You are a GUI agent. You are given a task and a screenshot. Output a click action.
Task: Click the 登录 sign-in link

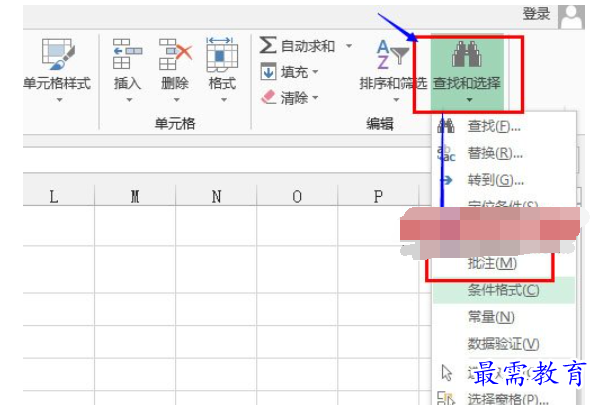pos(536,15)
